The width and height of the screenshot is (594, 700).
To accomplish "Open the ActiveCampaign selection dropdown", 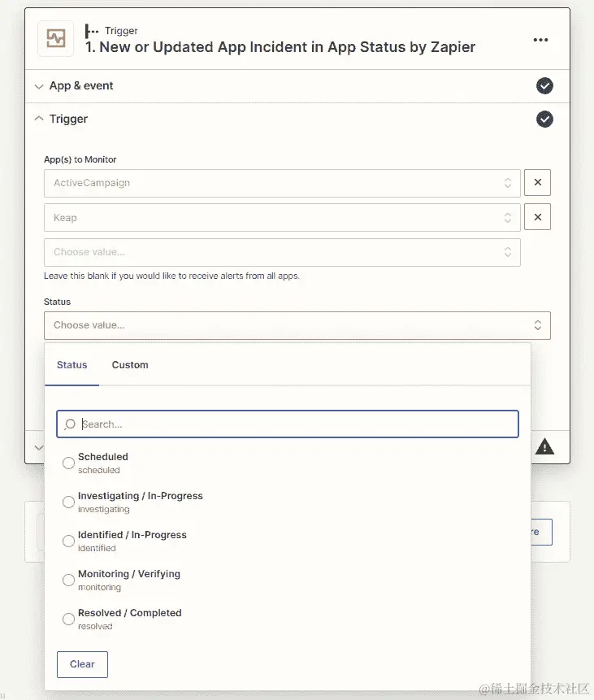I will point(282,183).
